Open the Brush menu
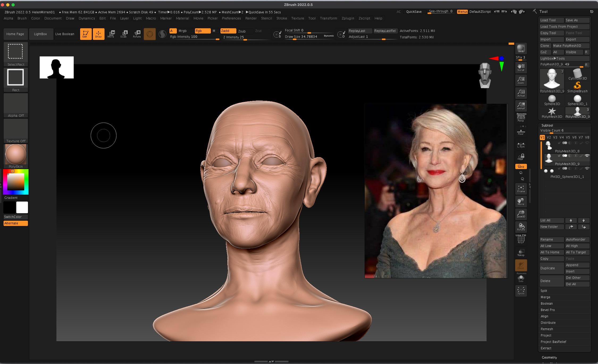Image resolution: width=598 pixels, height=364 pixels. [22, 18]
